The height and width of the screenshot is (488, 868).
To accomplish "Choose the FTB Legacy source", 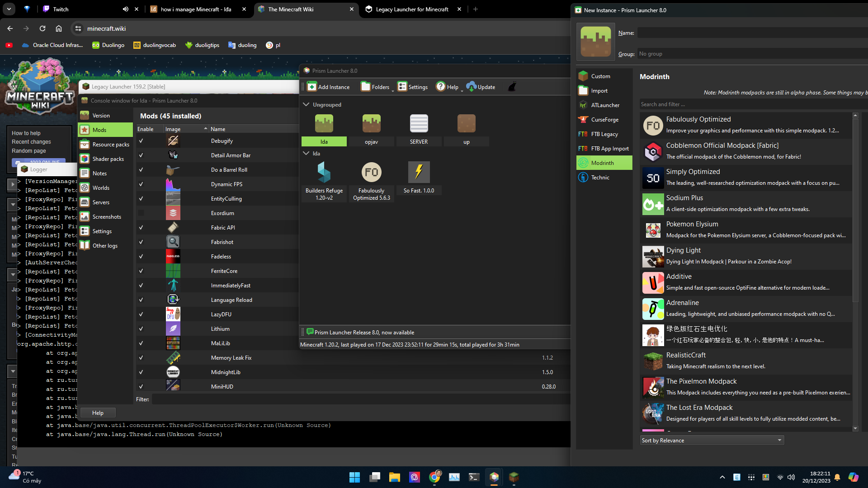I will [x=604, y=134].
